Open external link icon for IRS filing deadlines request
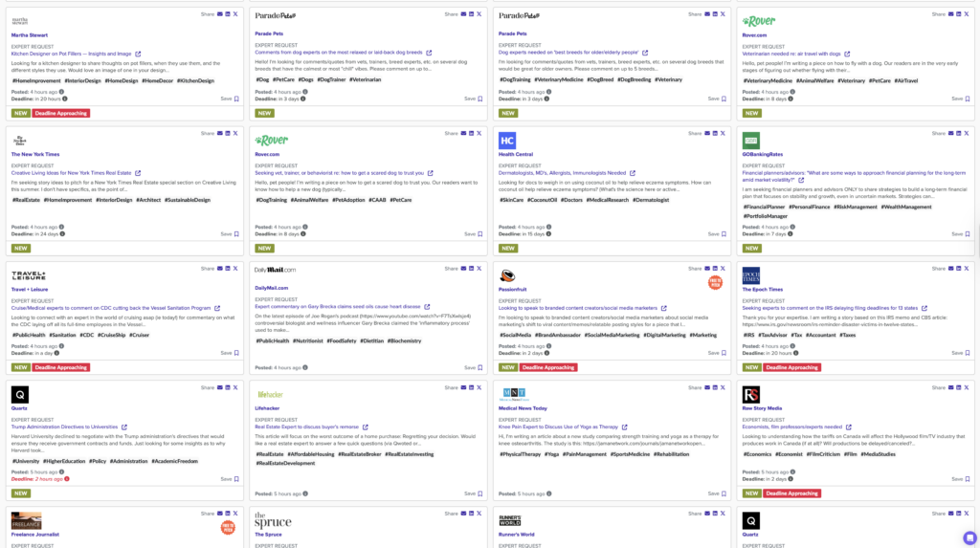This screenshot has height=548, width=980. pyautogui.click(x=924, y=308)
